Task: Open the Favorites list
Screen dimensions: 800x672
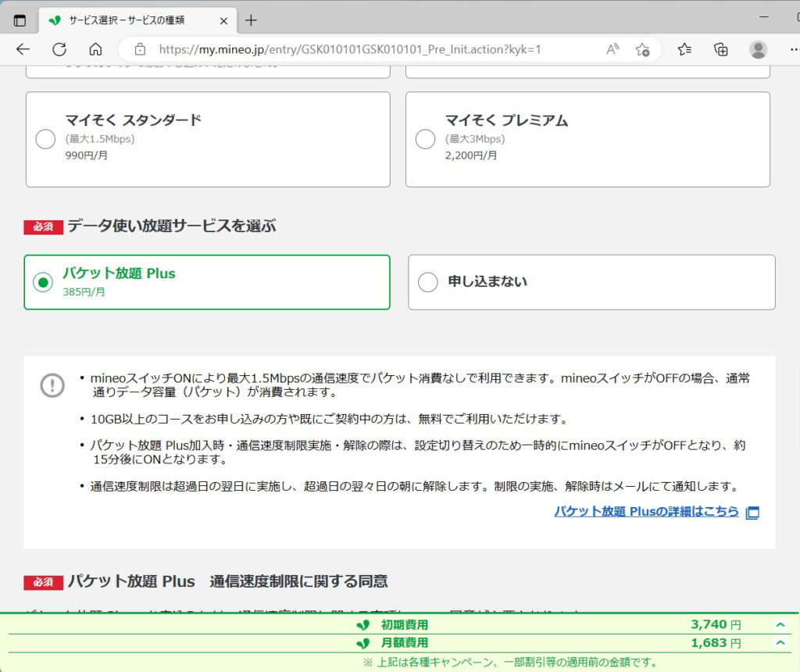Action: tap(684, 49)
